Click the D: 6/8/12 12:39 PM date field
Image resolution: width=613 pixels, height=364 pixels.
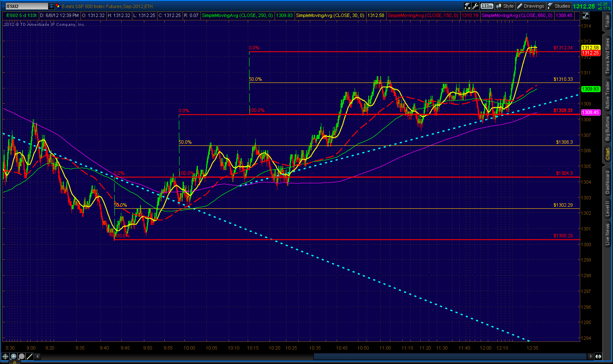point(59,15)
